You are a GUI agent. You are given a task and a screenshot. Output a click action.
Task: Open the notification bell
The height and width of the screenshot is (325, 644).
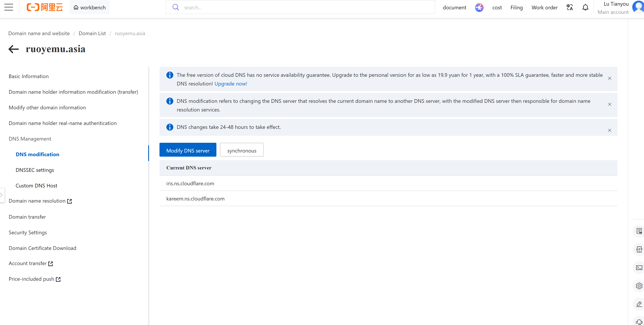585,8
